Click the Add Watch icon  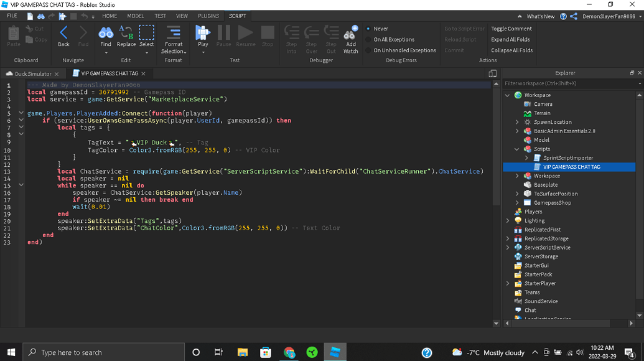351,32
